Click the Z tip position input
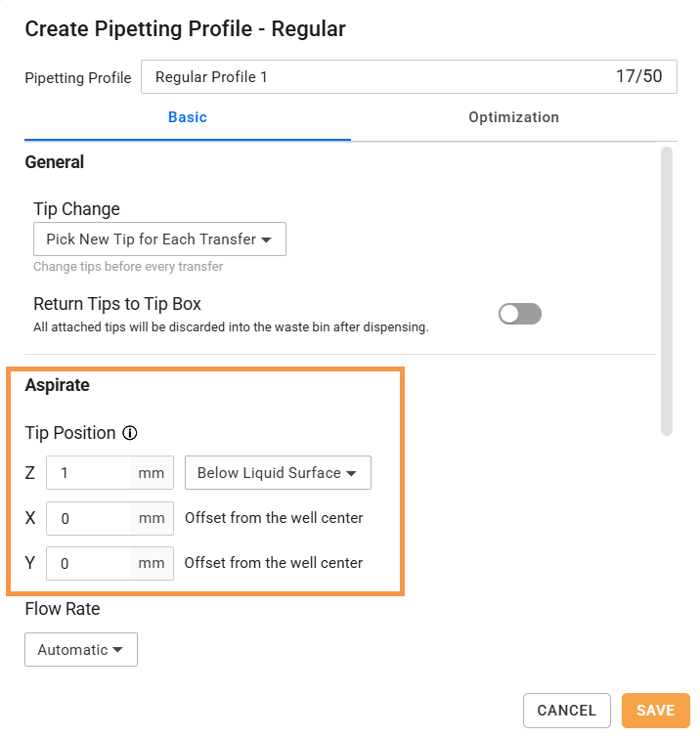700x738 pixels. click(109, 472)
